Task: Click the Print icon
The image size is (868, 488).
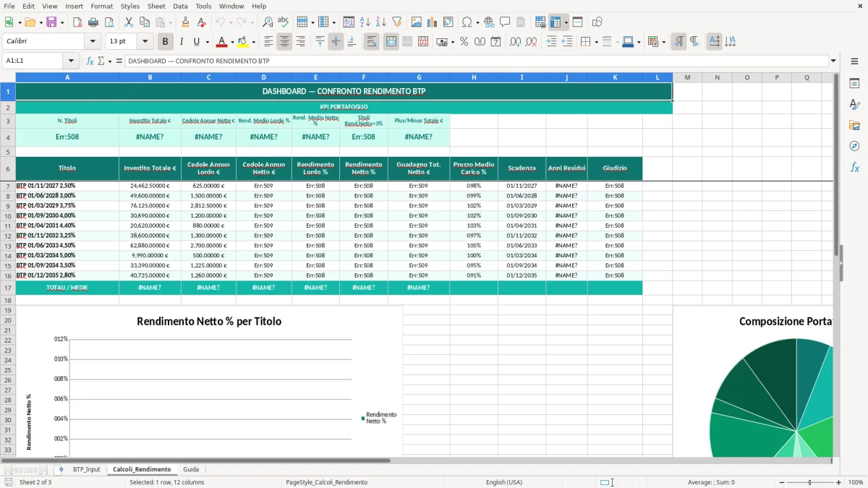Action: click(x=93, y=22)
